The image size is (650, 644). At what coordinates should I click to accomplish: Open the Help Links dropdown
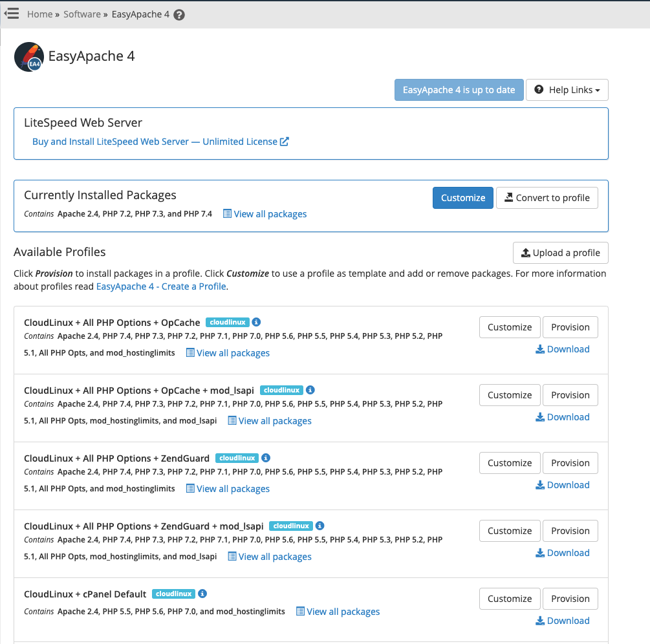(567, 90)
